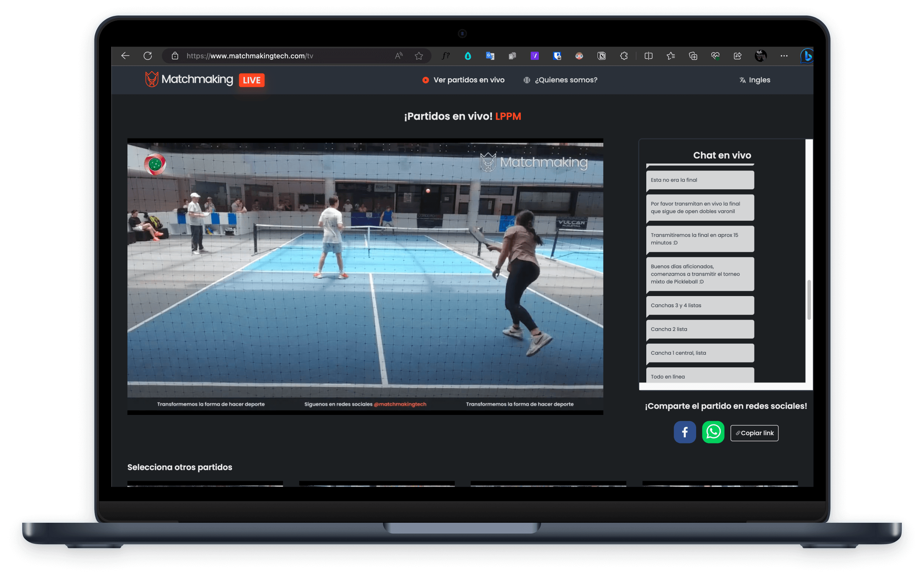Add page to favorites star icon

click(x=419, y=56)
